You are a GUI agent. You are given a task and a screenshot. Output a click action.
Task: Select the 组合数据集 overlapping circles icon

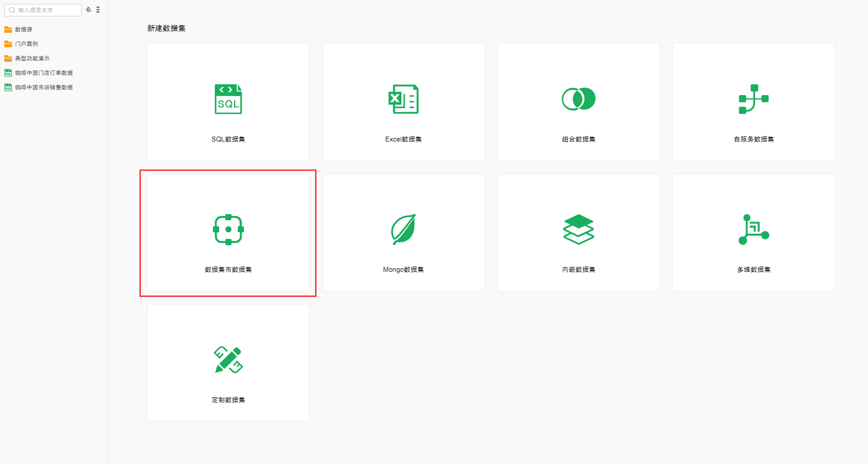point(579,99)
